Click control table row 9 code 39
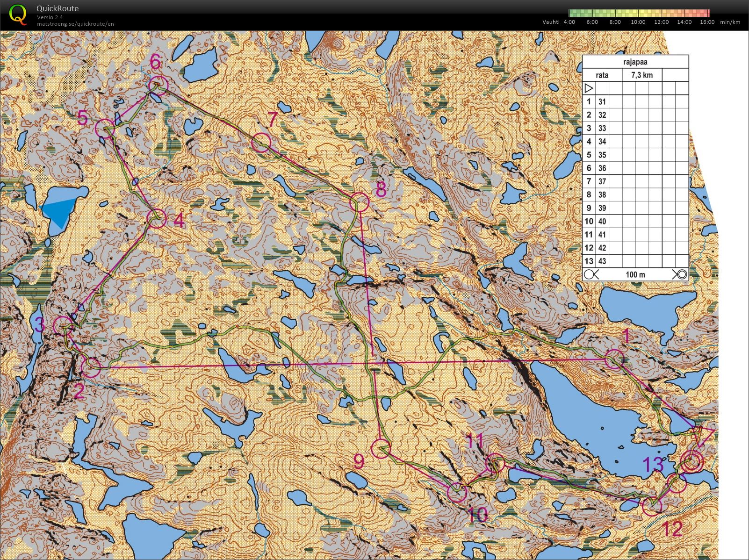This screenshot has height=560, width=749. coord(602,208)
